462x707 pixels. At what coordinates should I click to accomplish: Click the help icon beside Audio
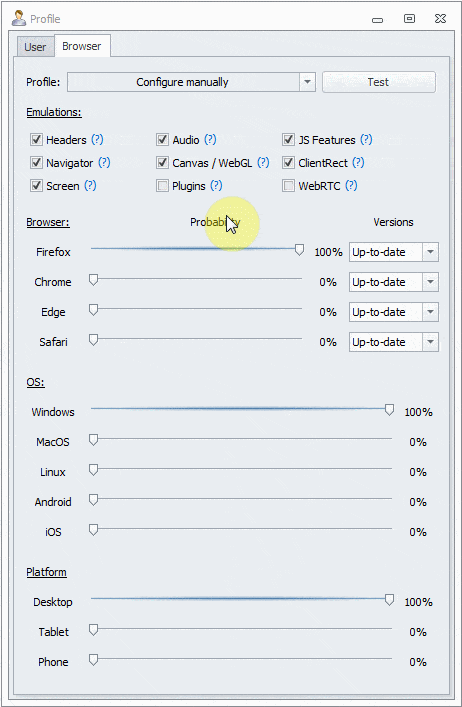click(210, 140)
